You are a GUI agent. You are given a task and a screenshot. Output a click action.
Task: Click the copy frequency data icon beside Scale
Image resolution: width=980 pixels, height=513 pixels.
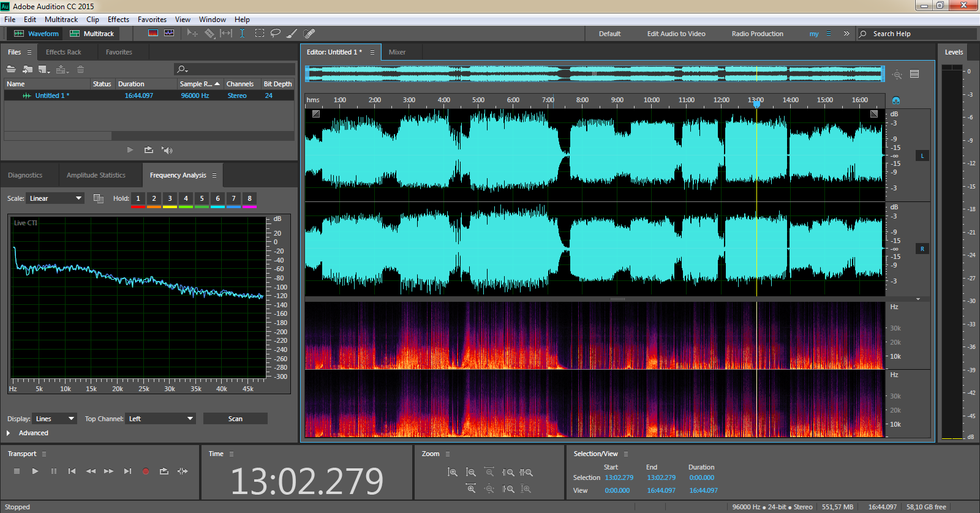click(98, 198)
